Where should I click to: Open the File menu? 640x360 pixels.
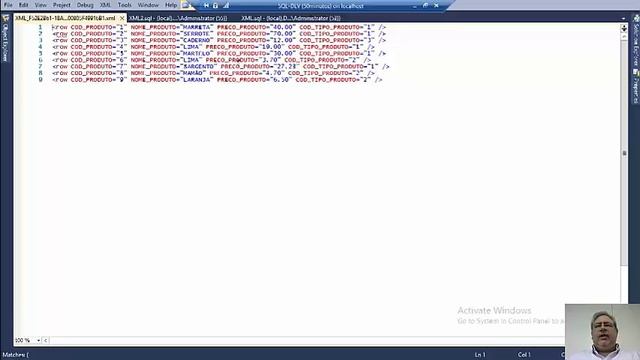tap(8, 5)
